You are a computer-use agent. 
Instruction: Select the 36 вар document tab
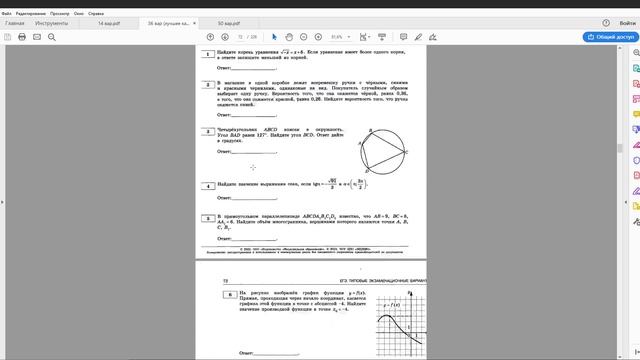(168, 23)
